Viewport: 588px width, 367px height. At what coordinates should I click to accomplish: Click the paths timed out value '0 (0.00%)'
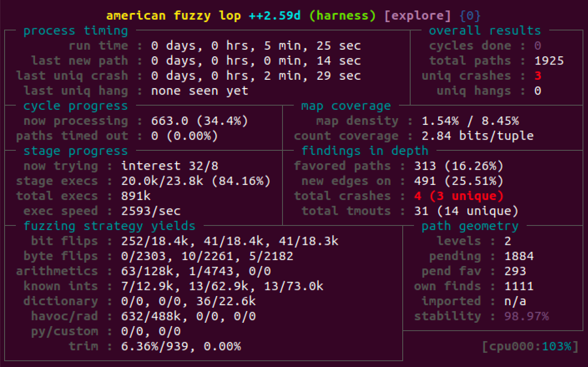(x=184, y=136)
